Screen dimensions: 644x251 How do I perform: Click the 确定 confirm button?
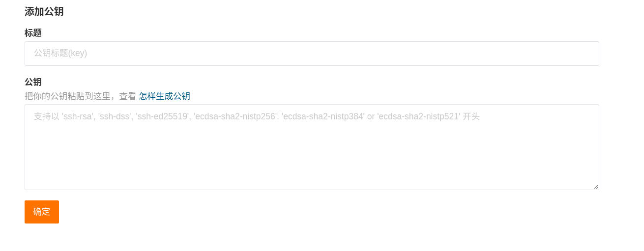[x=42, y=212]
